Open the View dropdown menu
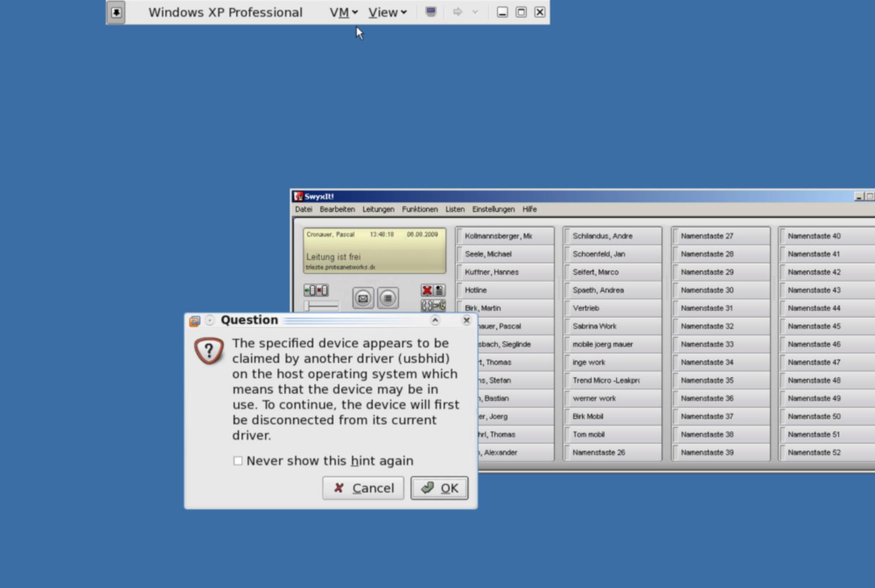The width and height of the screenshot is (875, 588). point(387,12)
